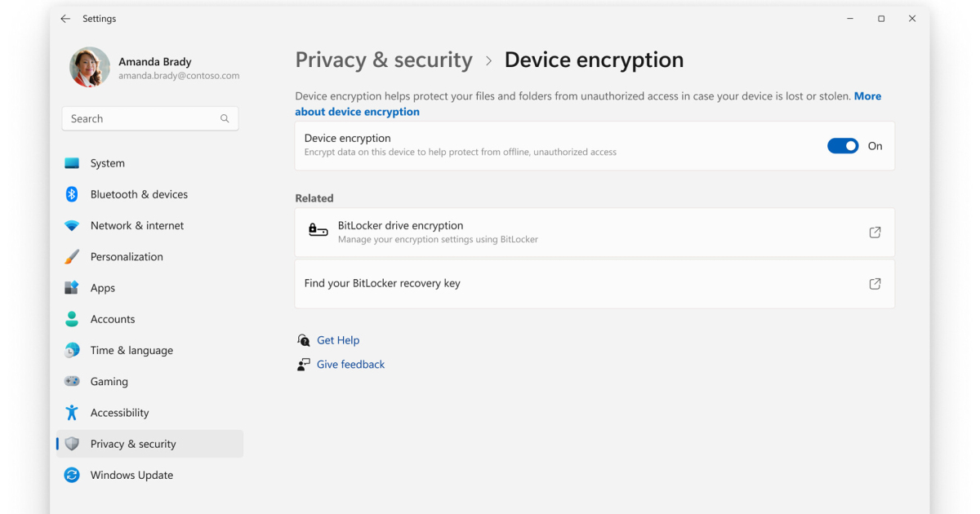Click the Get Help link
The width and height of the screenshot is (980, 514).
coord(338,340)
